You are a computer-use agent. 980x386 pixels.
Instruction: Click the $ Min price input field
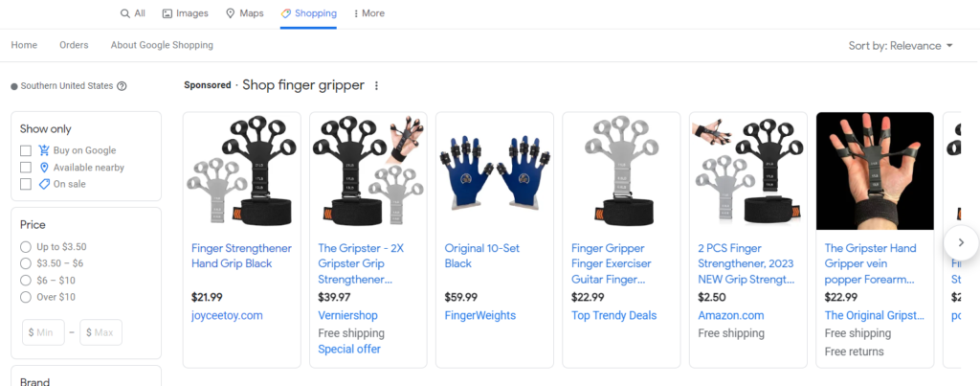click(44, 332)
